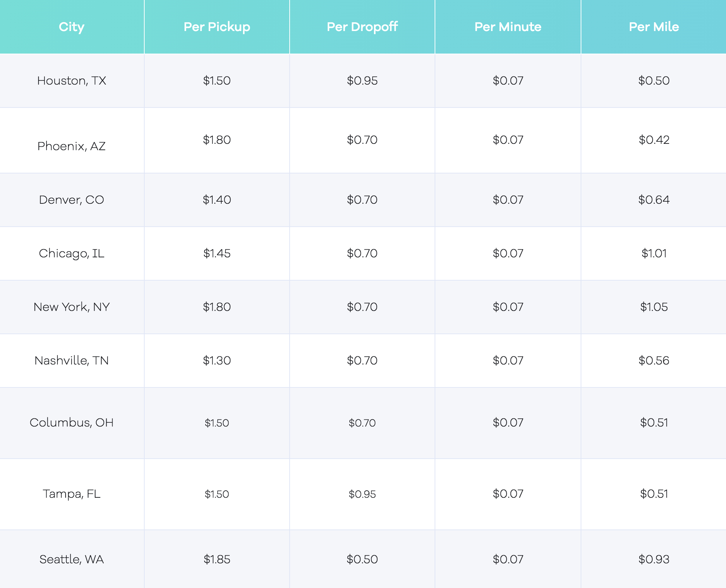
Task: Click Columbus's $0.51 per mile value
Action: 654,423
